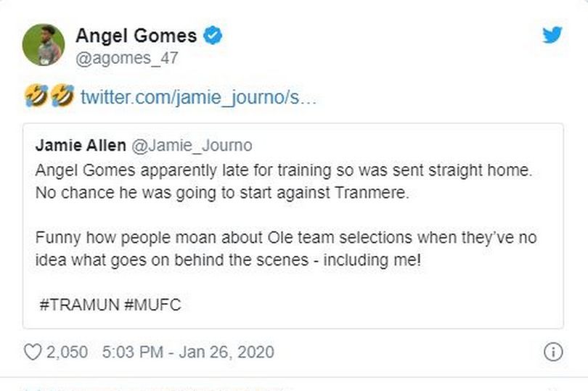588x391 pixels.
Task: Open Jamie Allen's name in quoted tweet
Action: point(78,145)
